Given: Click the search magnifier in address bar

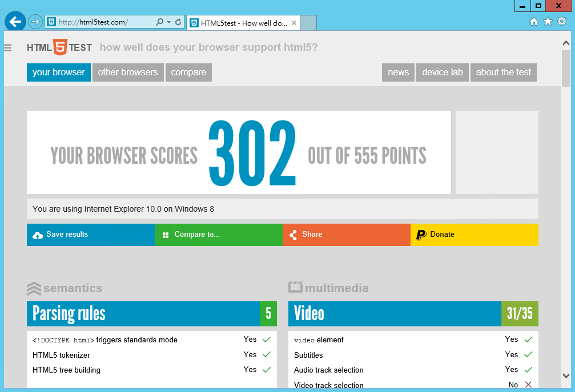Looking at the screenshot, I should coord(159,22).
